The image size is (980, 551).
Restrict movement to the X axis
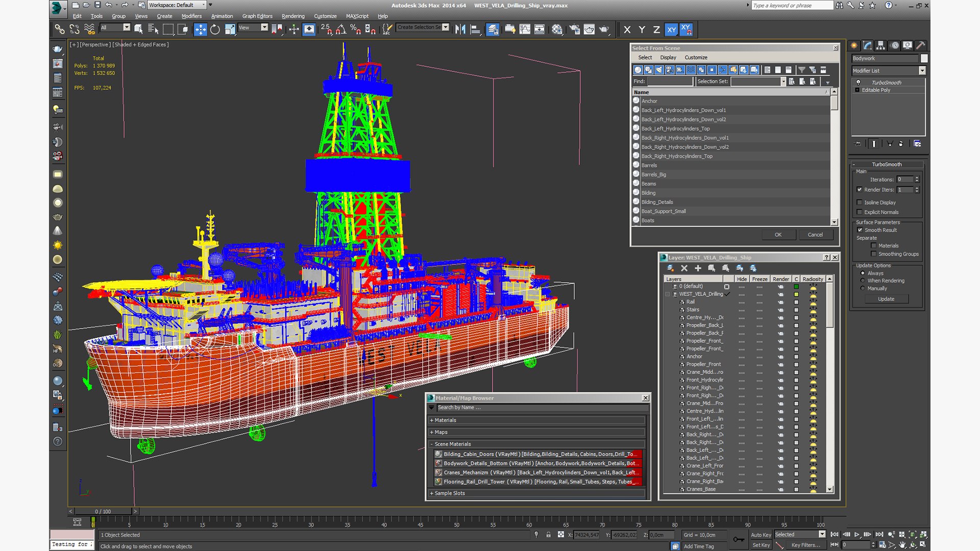point(627,30)
